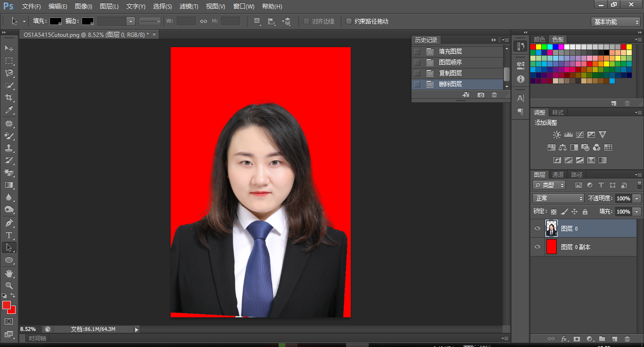Hide the 图层 0 layer
Screen dimensions: 644x347
point(537,228)
